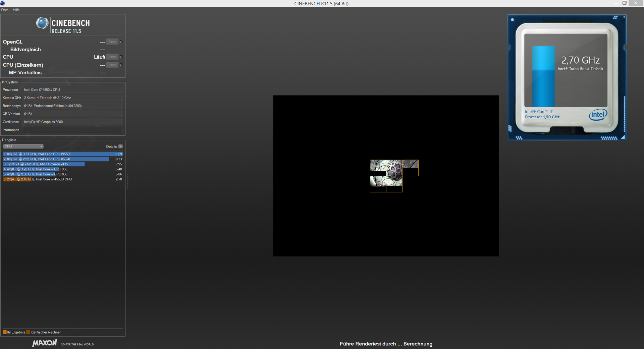Toggle the CPU (Einzelkern) checkbox
The image size is (644, 349).
(121, 65)
